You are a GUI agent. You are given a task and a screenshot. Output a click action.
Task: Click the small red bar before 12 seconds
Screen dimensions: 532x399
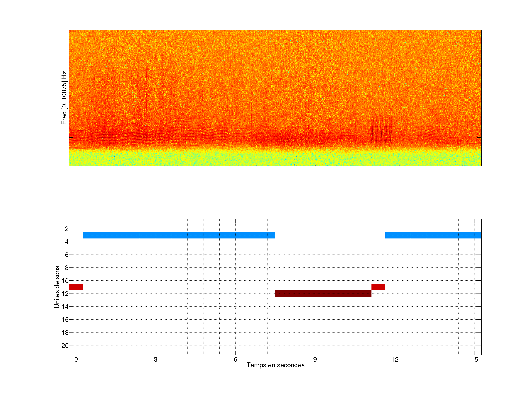[x=378, y=287]
